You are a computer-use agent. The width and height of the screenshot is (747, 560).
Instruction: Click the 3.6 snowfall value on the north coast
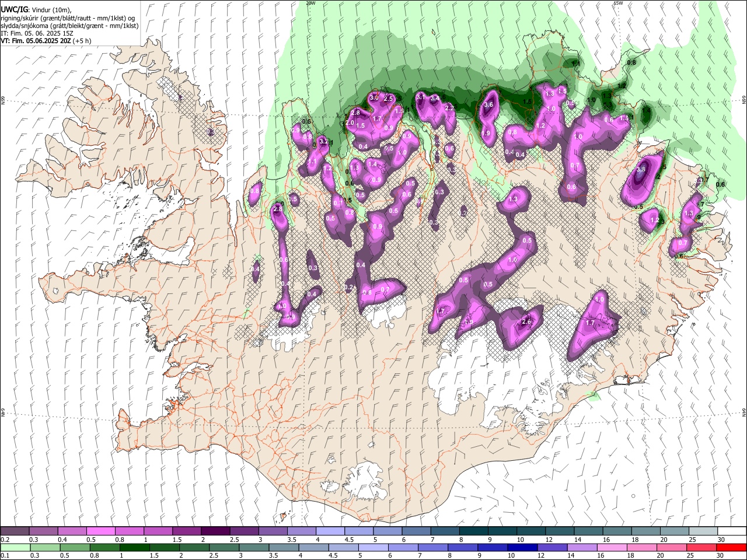coord(489,105)
